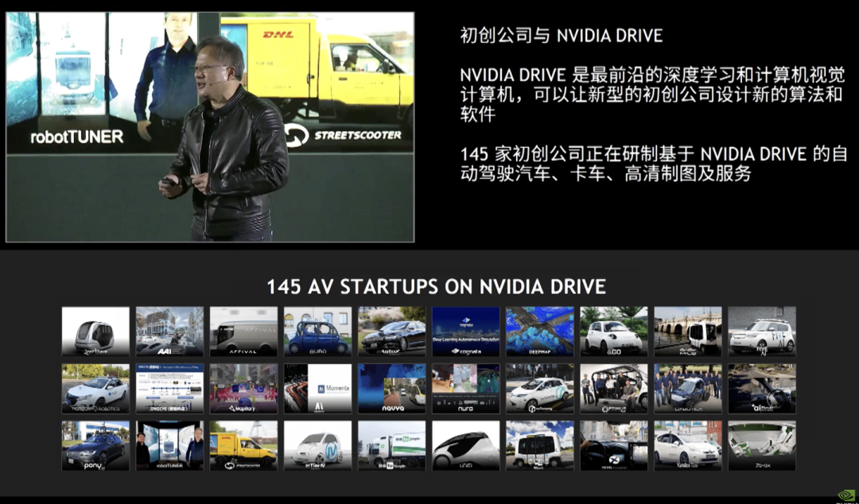Select the TuSimple white truck thumbnail

click(391, 445)
